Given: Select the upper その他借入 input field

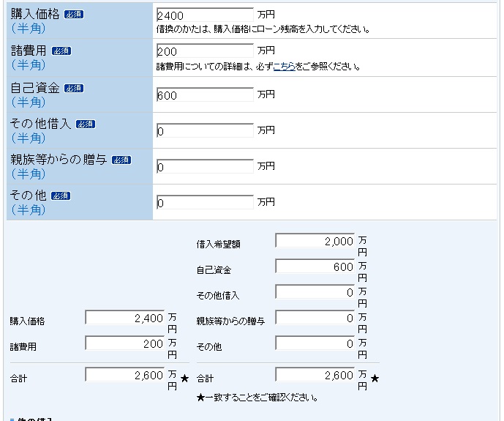Looking at the screenshot, I should click(x=205, y=130).
